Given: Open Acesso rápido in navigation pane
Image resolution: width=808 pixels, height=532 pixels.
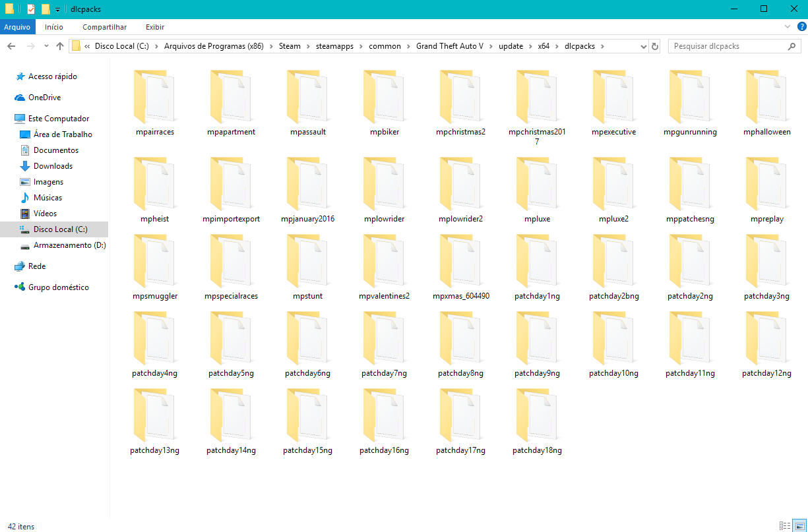Looking at the screenshot, I should point(53,76).
